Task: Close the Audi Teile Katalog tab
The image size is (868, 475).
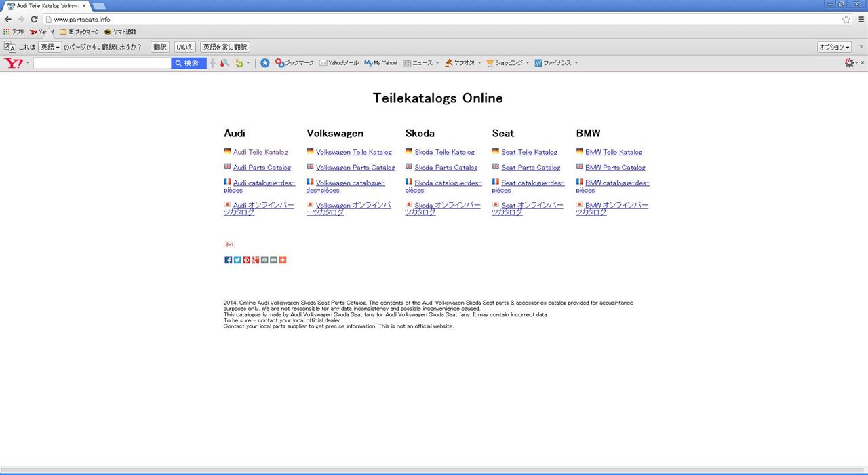Action: coord(84,5)
